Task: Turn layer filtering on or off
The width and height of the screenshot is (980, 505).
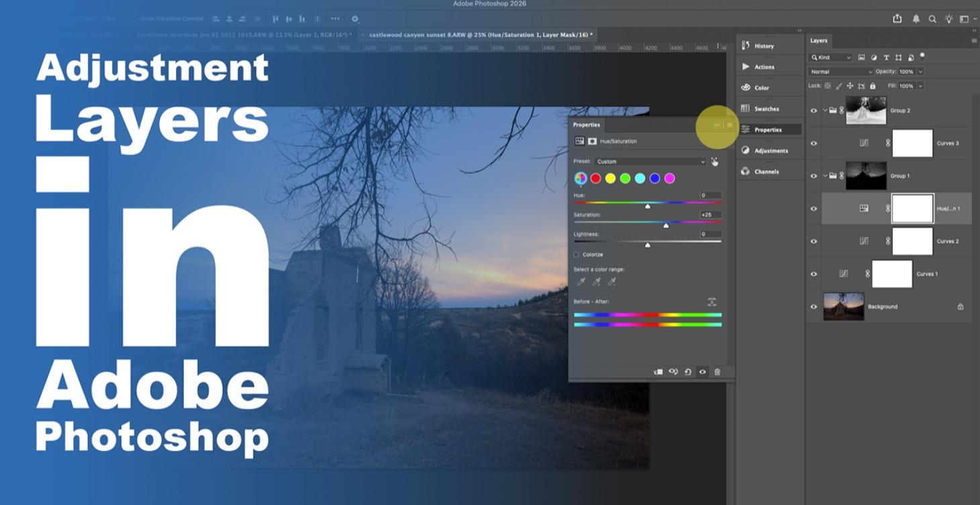Action: coord(922,56)
